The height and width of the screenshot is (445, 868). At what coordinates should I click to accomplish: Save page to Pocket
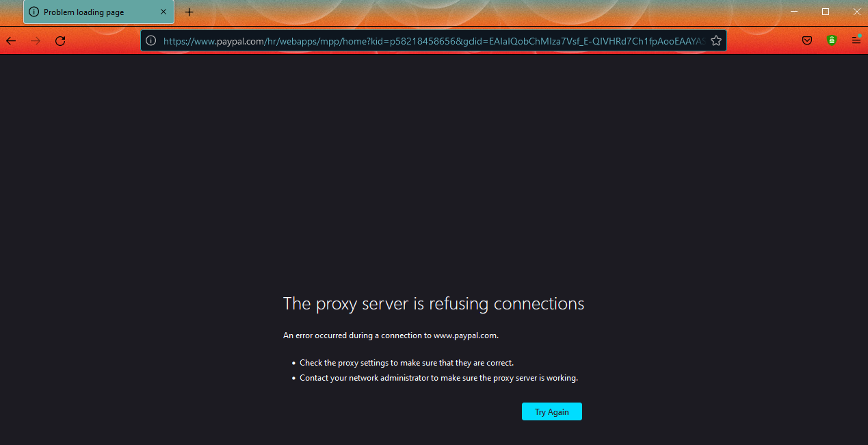click(807, 41)
